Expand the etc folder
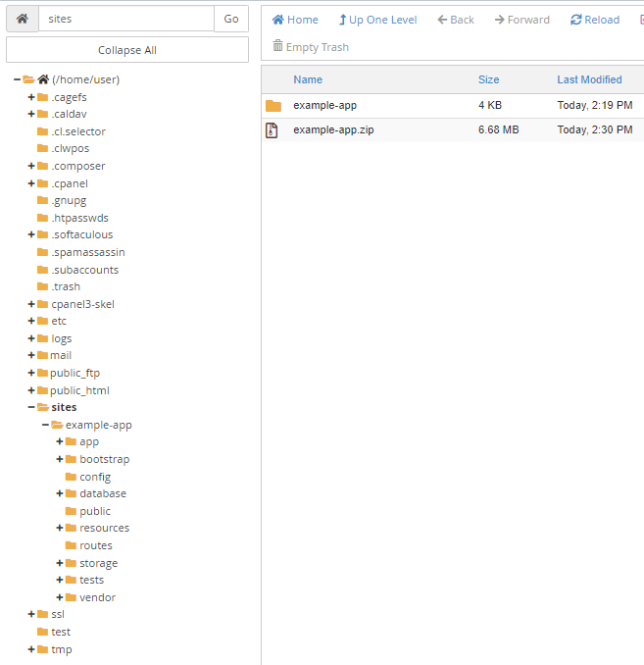Viewport: 644px width, 665px height. click(x=31, y=321)
